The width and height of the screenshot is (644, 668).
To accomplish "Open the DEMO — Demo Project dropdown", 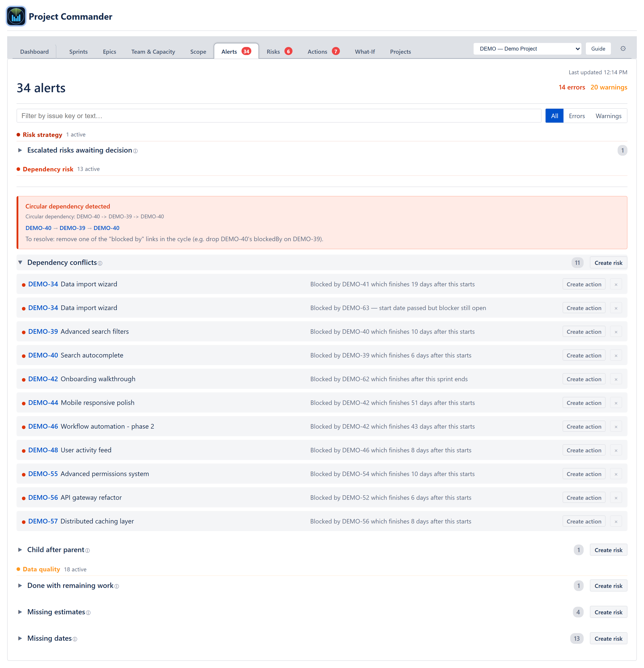I will 527,49.
